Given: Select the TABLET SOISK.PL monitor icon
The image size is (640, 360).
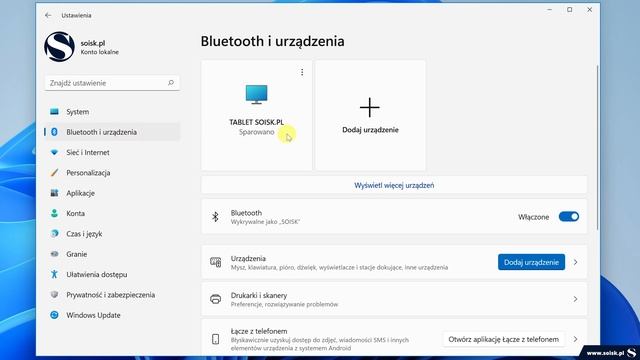Looking at the screenshot, I should click(x=256, y=94).
